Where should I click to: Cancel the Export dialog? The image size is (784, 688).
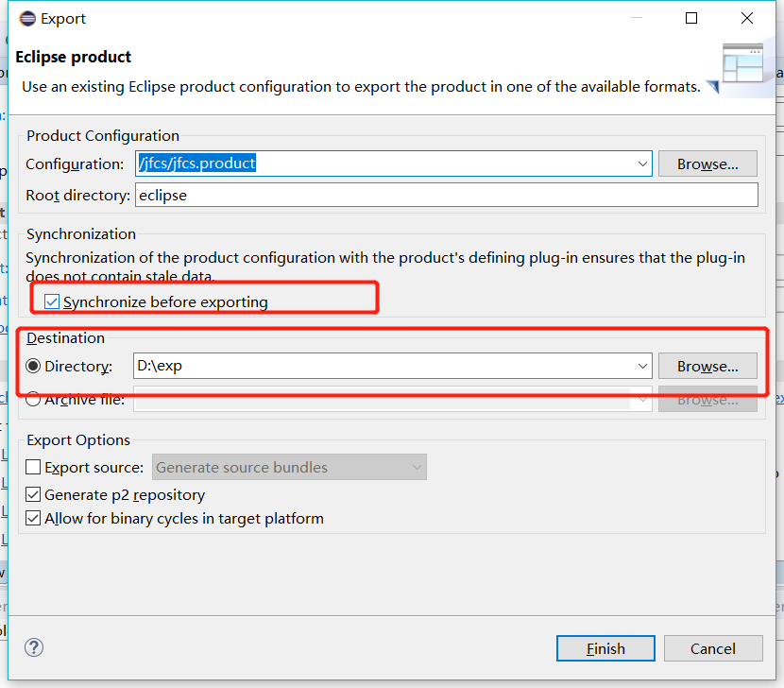point(713,648)
